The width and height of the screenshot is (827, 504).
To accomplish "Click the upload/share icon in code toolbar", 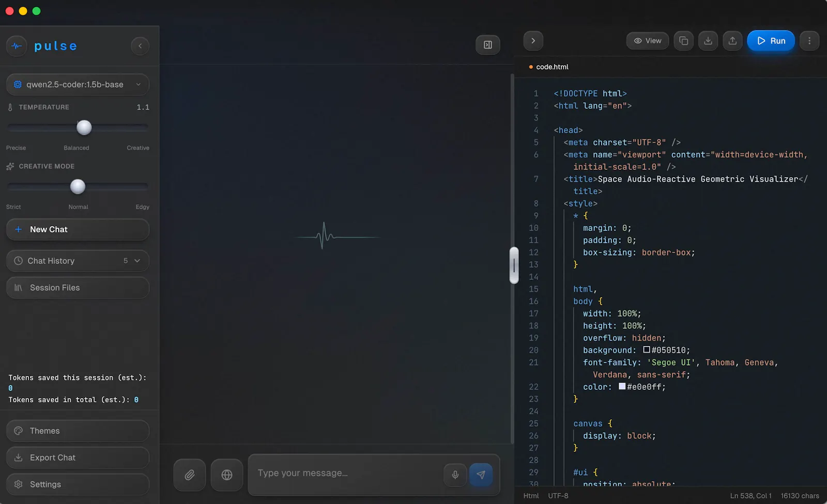I will pos(732,41).
